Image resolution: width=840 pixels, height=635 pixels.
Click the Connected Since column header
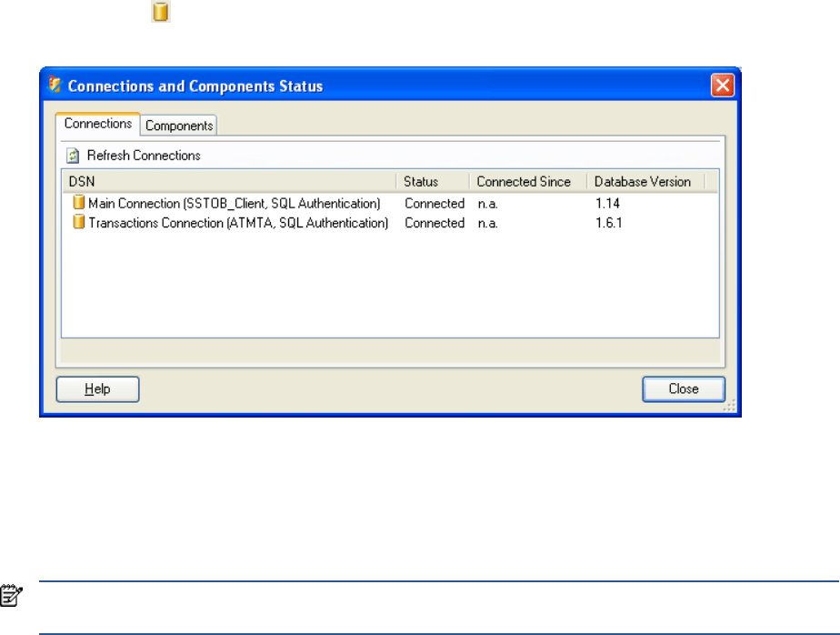tap(524, 182)
